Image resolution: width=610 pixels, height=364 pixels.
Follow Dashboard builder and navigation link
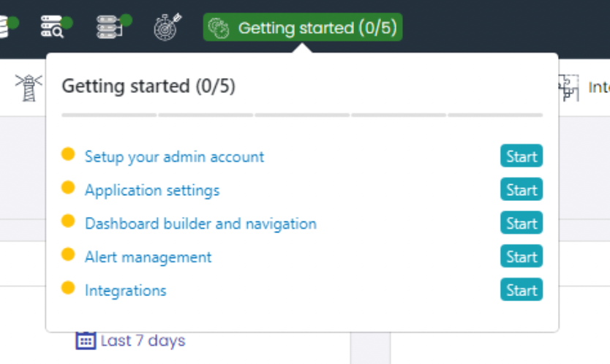[x=200, y=224]
